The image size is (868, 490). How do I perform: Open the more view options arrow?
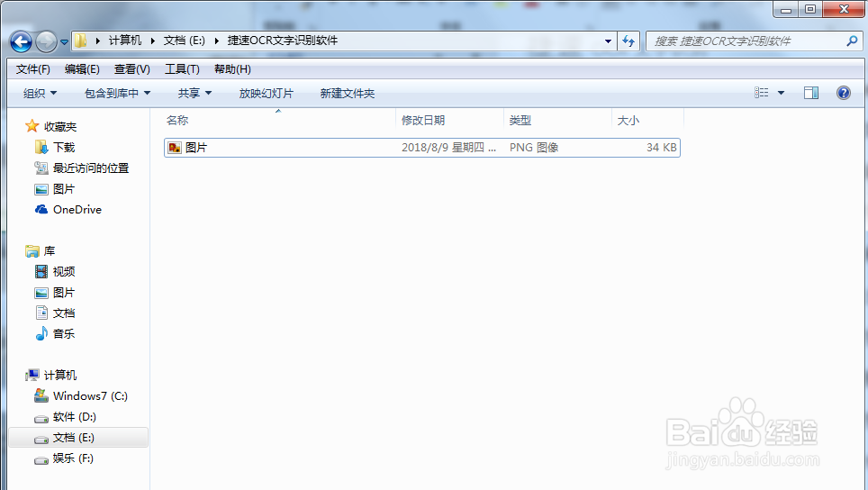pos(781,93)
